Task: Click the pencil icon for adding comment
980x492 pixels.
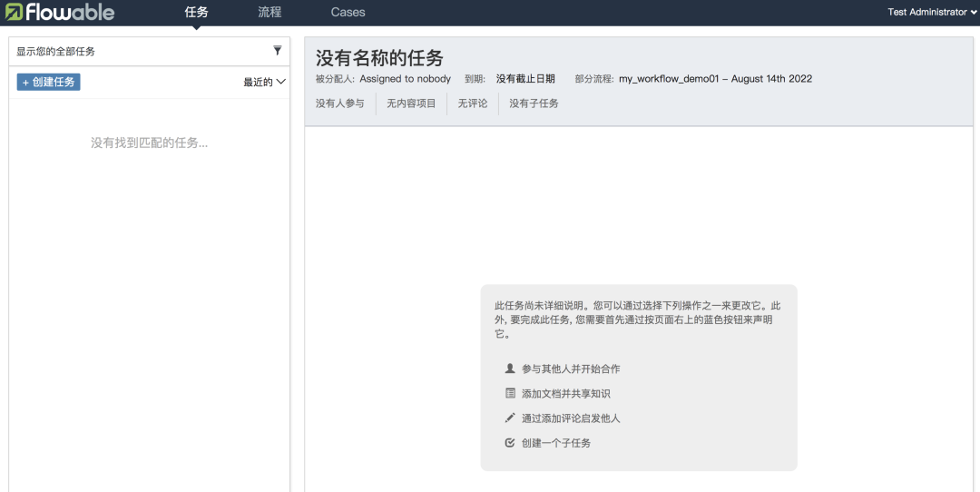Action: pyautogui.click(x=510, y=418)
